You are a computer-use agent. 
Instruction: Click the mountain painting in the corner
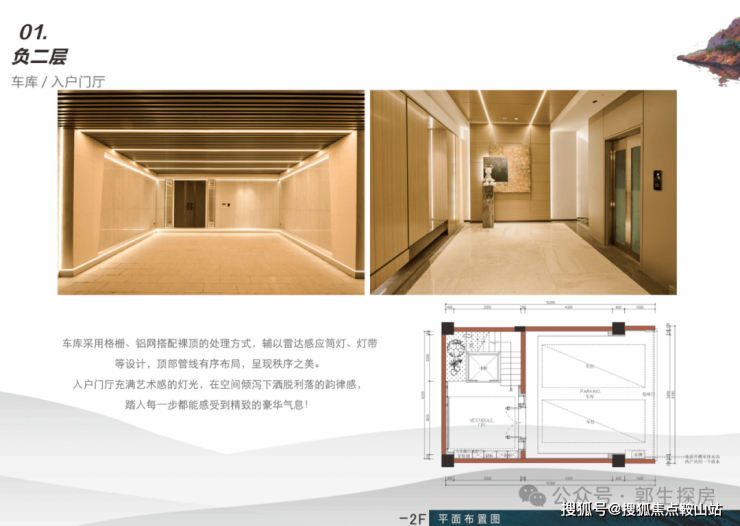709,51
